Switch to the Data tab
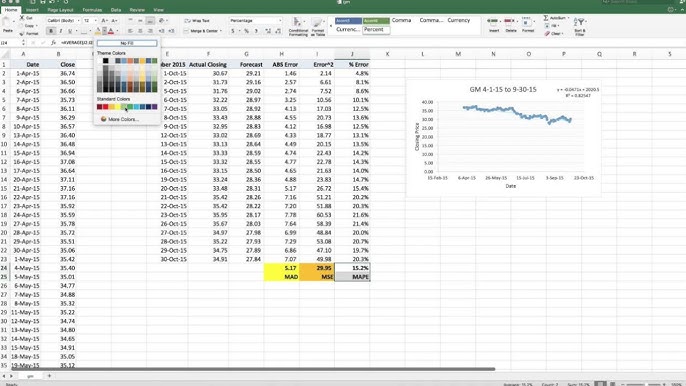This screenshot has height=386, width=686. (116, 10)
